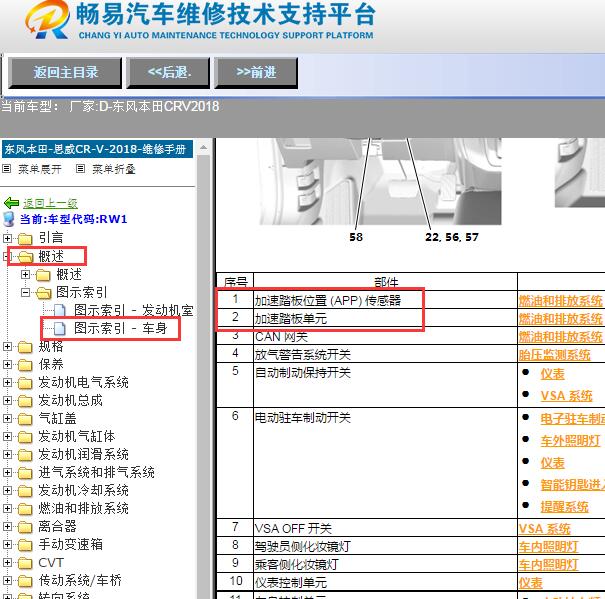Click the 发动机气缸体 folder icon
The height and width of the screenshot is (599, 605).
[x=25, y=437]
